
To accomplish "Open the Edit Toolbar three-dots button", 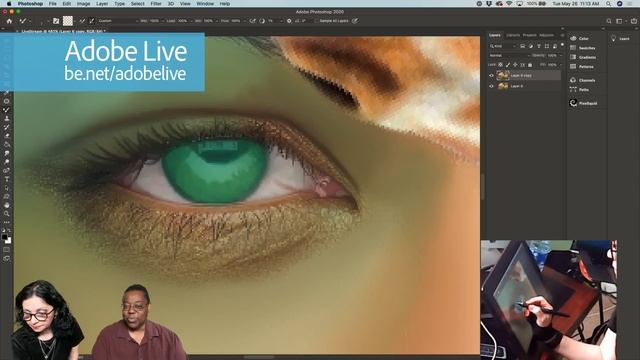I will coord(7,222).
